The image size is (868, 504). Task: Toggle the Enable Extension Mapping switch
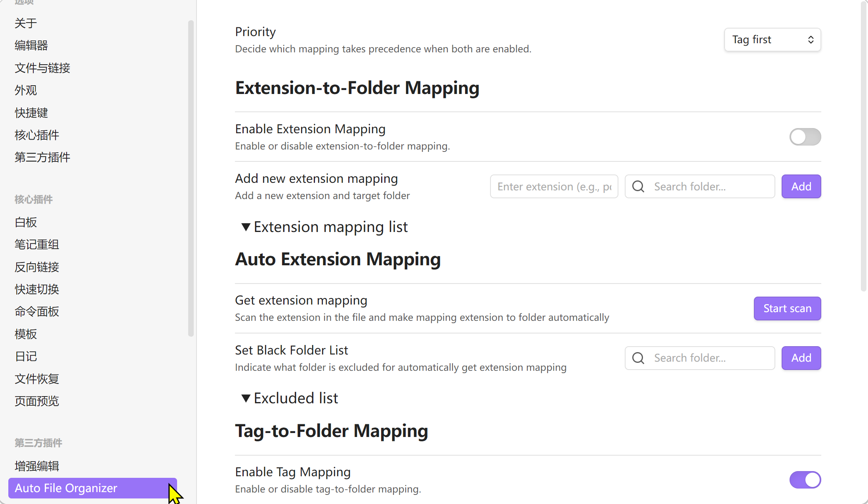point(805,137)
